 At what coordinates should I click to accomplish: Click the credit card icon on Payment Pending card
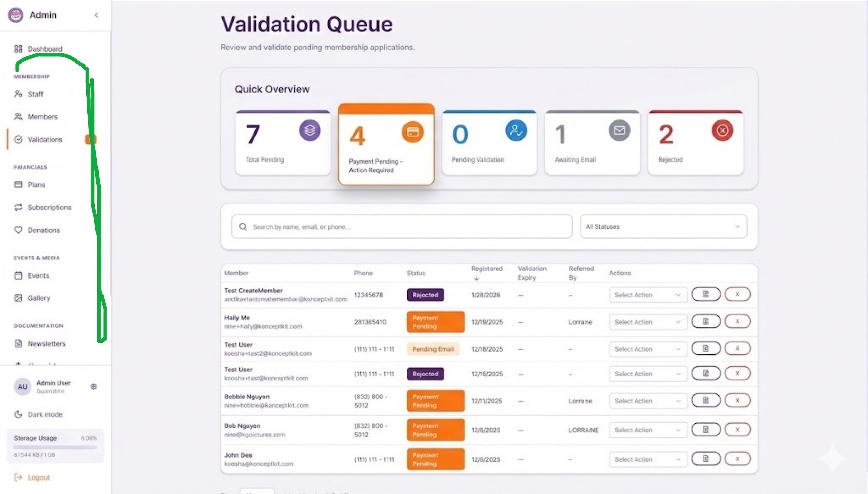click(413, 132)
